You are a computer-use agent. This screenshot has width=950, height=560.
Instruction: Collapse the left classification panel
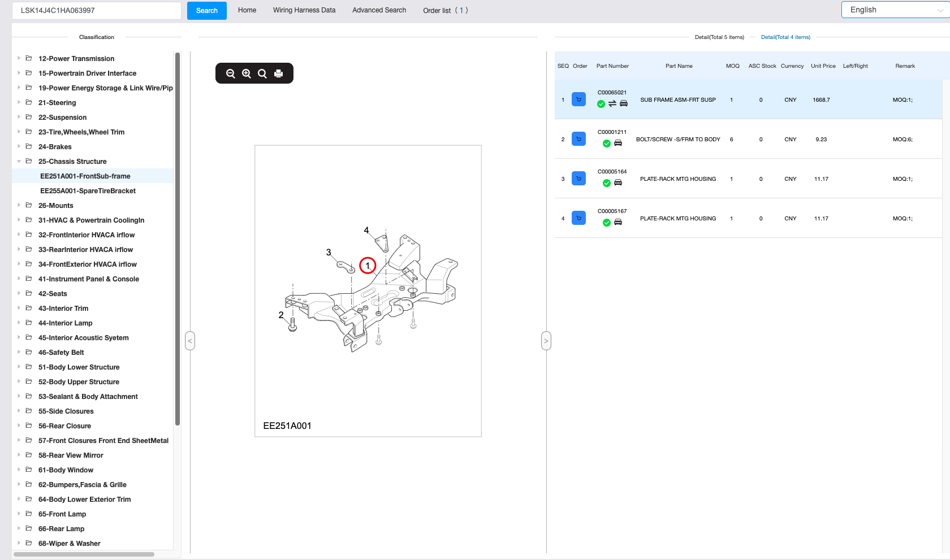[190, 341]
